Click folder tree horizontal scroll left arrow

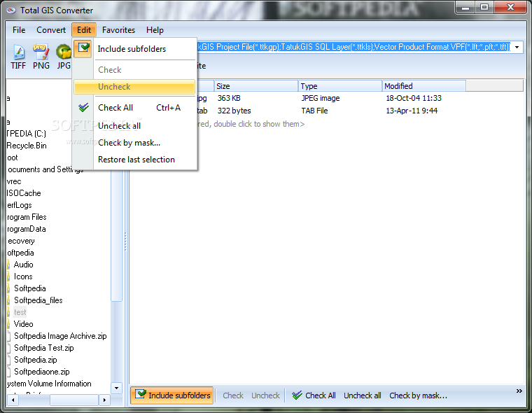click(x=13, y=400)
